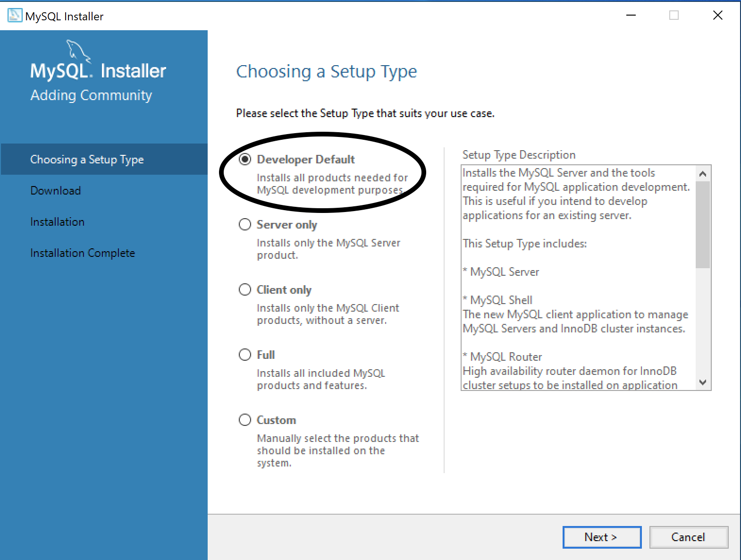Click the MySQL Installer title bar icon
Image resolution: width=741 pixels, height=560 pixels.
tap(15, 16)
